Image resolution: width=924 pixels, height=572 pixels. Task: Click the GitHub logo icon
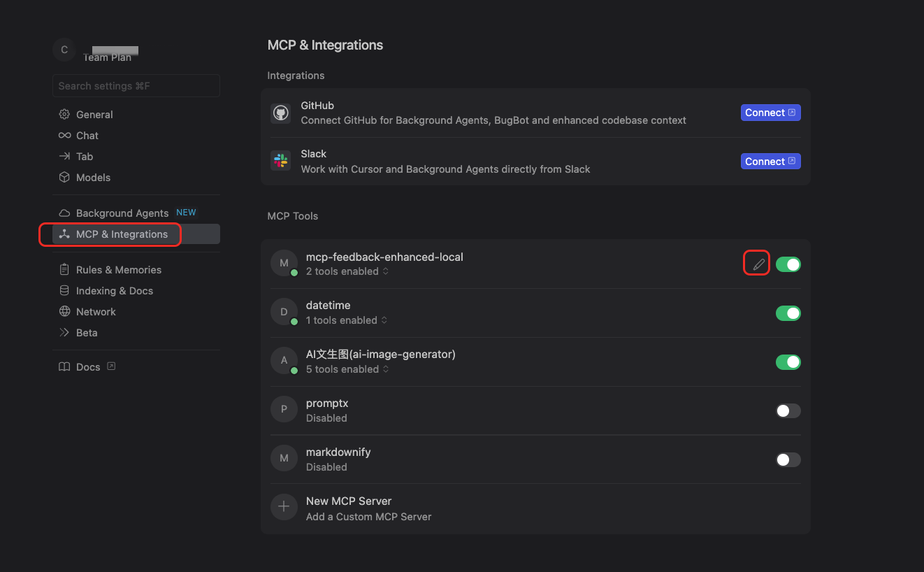(281, 113)
